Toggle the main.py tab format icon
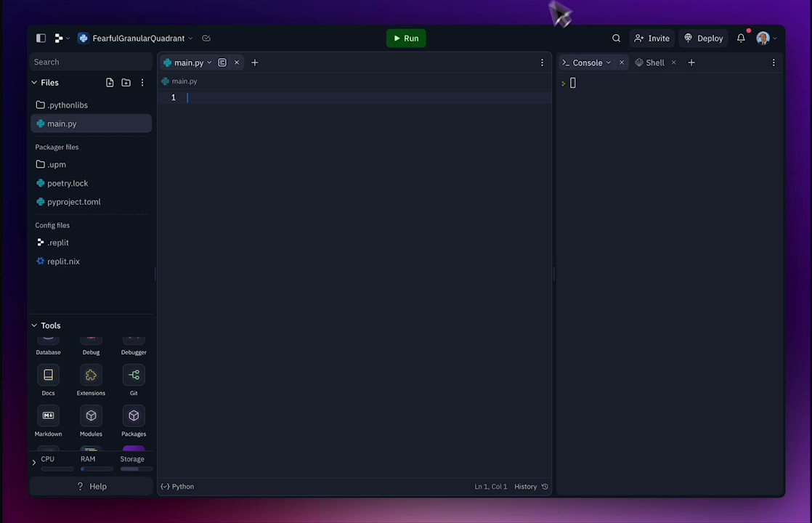The image size is (812, 523). pos(222,62)
